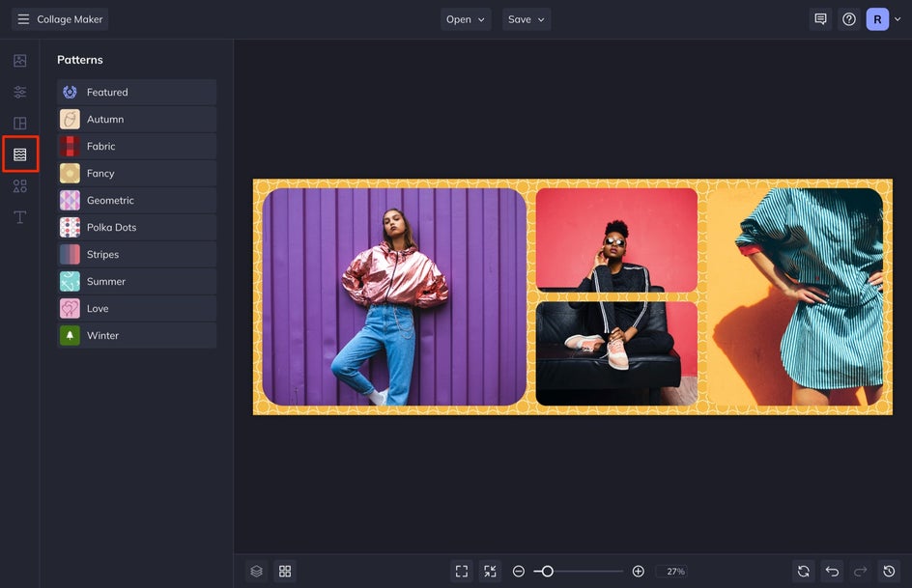Click the reset refresh icon
The image size is (912, 588).
pyautogui.click(x=804, y=572)
